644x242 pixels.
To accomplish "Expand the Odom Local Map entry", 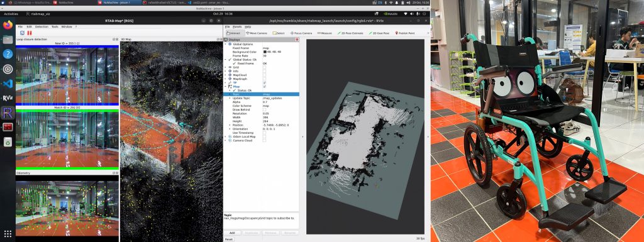I will point(226,136).
